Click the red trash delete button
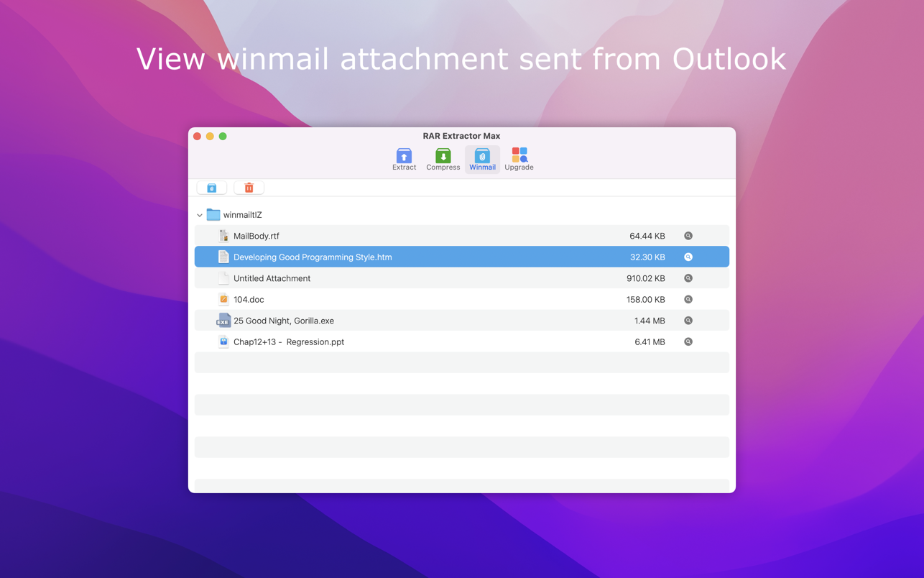This screenshot has width=924, height=578. pyautogui.click(x=249, y=188)
